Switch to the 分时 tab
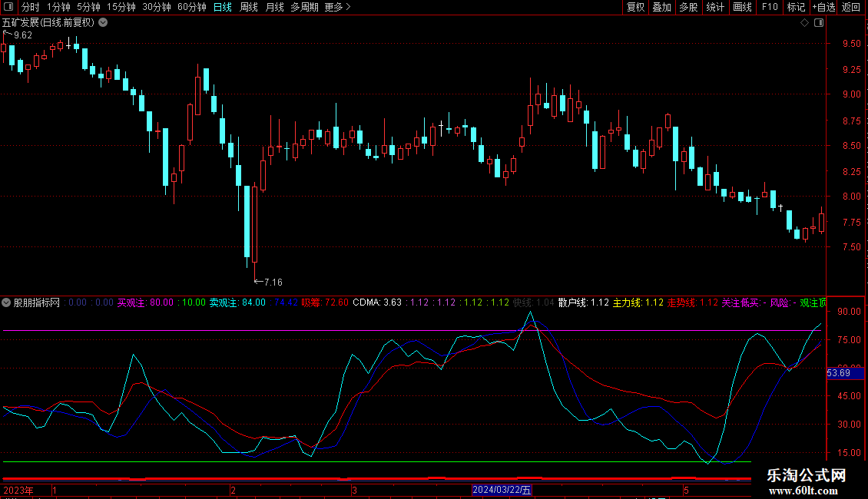The width and height of the screenshot is (868, 499). (x=31, y=7)
